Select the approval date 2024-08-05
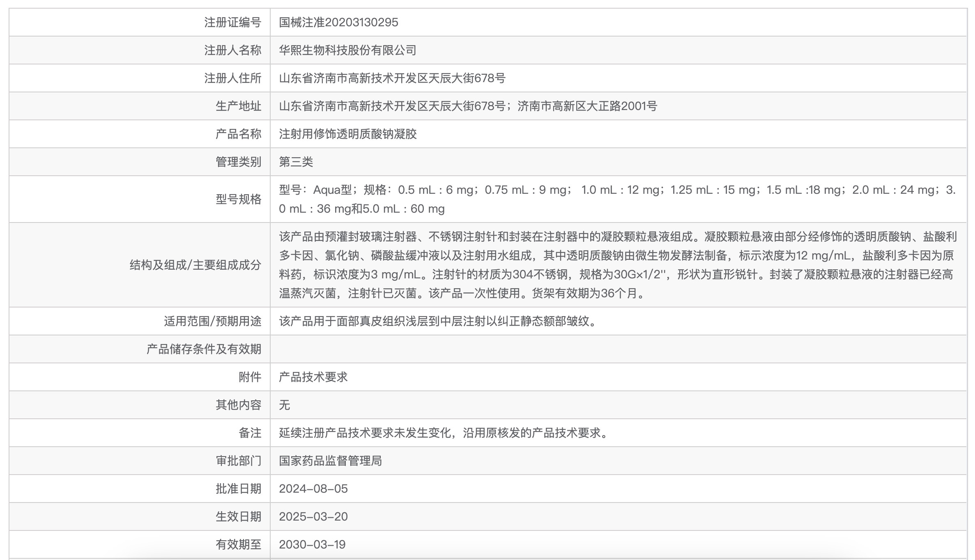The height and width of the screenshot is (560, 975). [x=314, y=488]
